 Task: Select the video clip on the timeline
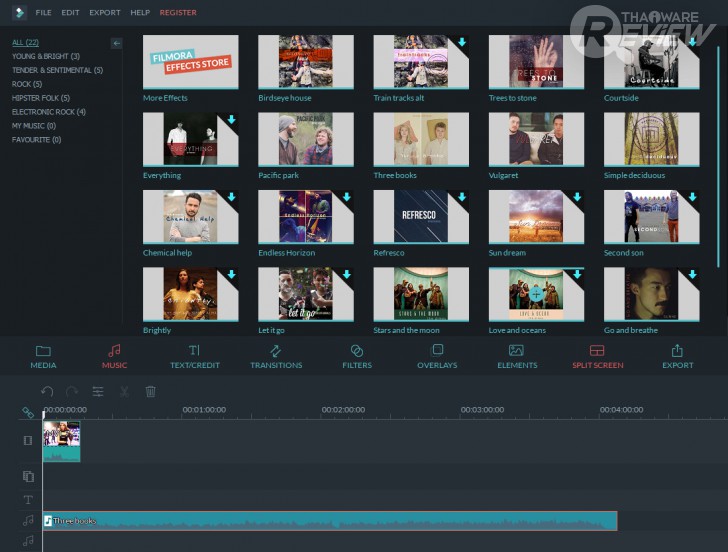click(61, 441)
